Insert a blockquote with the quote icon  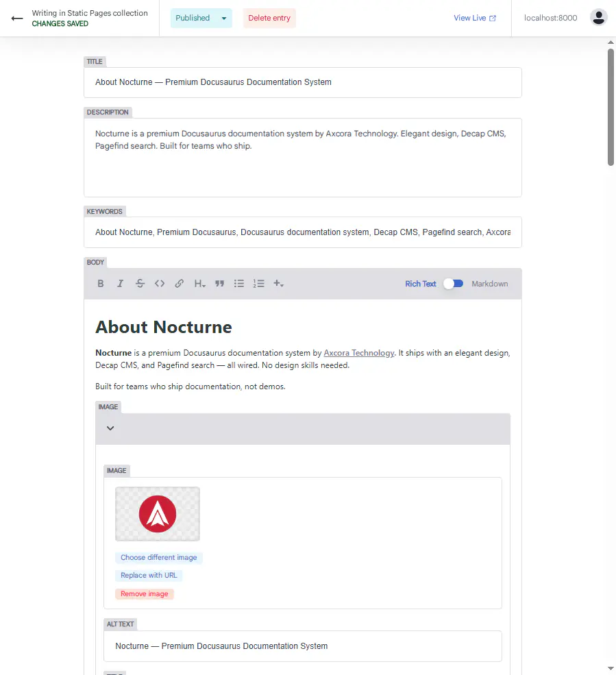coord(219,283)
